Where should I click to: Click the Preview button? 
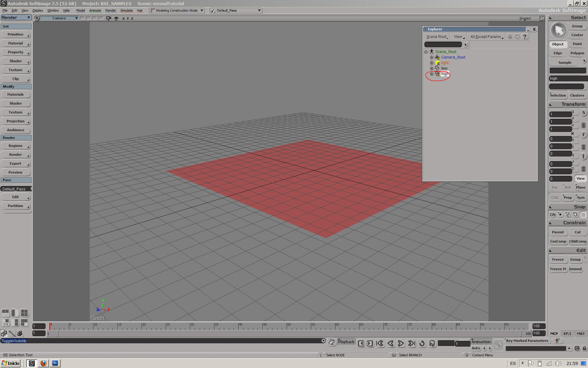click(x=16, y=173)
